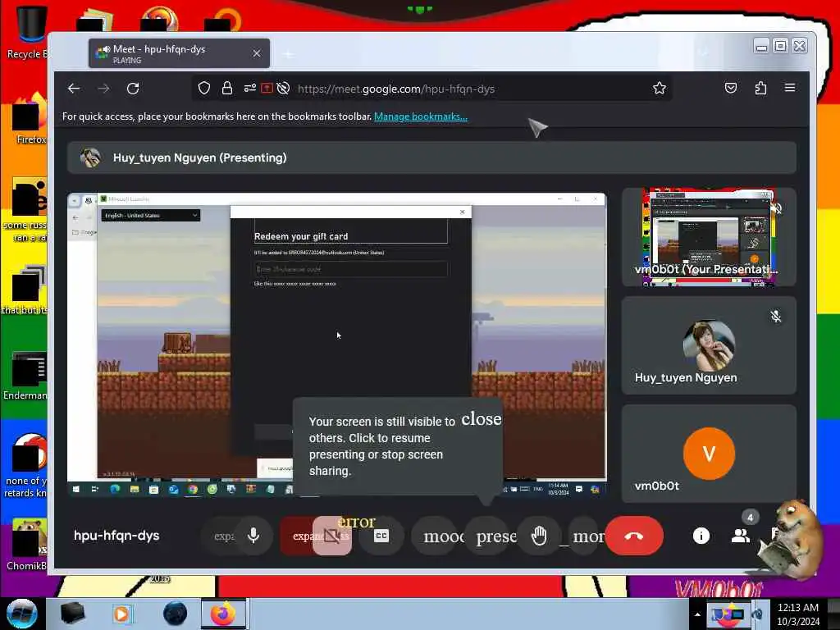
Task: Select the vm0b0t participant tile with V avatar
Action: pyautogui.click(x=709, y=454)
